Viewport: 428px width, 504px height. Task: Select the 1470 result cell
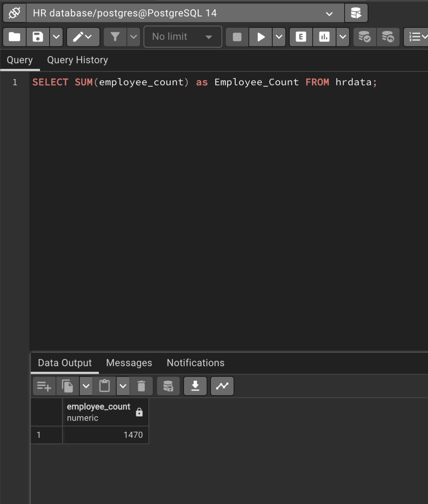(x=105, y=435)
